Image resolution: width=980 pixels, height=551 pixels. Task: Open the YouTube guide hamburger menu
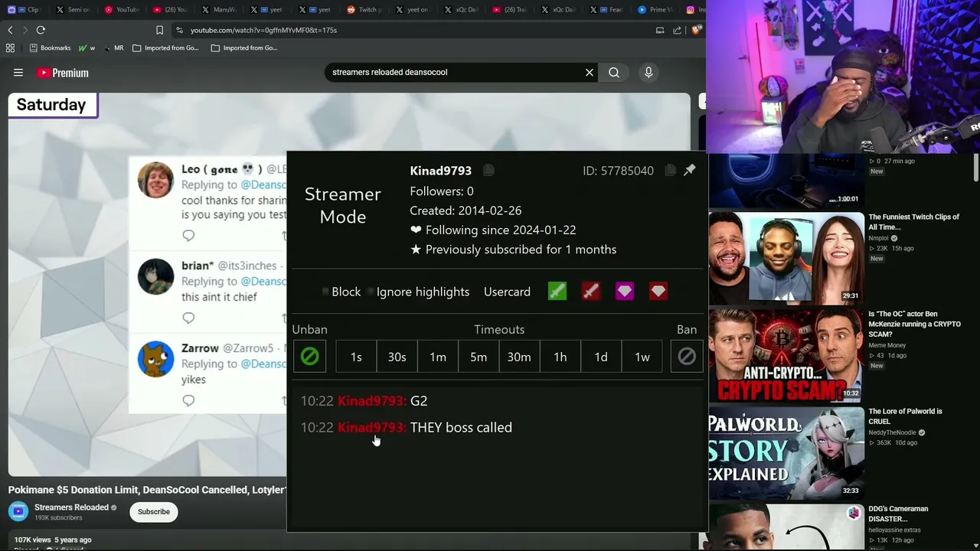click(x=18, y=73)
